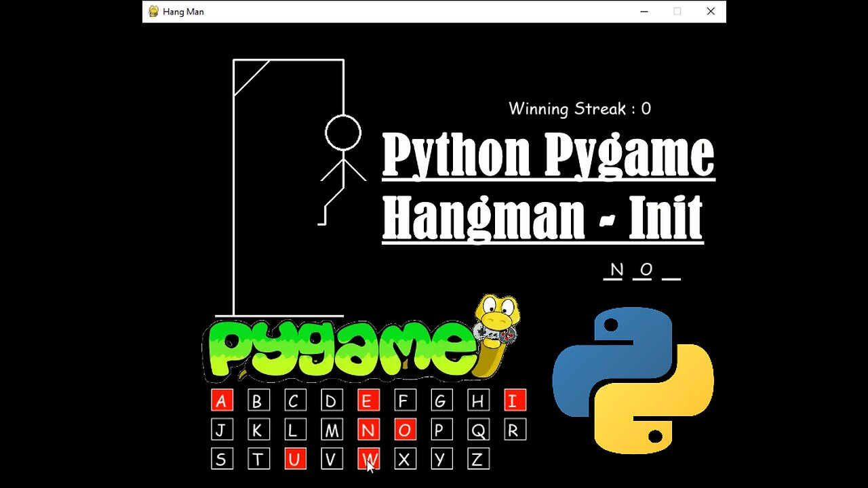Pick the letter L tile
Screen dimensions: 868x488
pos(295,430)
